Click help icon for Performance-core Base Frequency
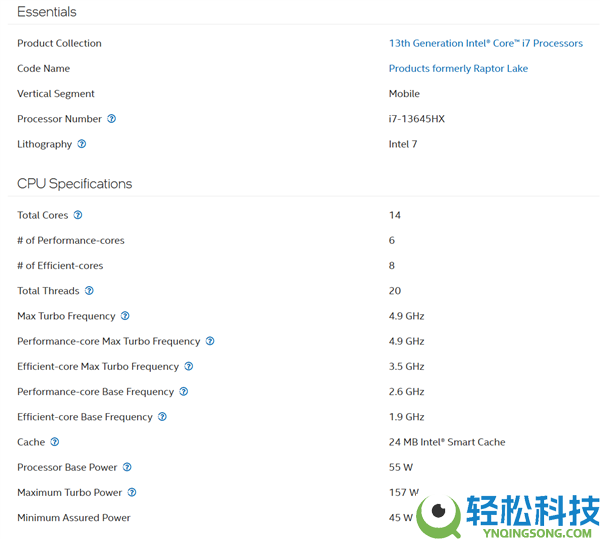The image size is (600, 539). (x=184, y=391)
